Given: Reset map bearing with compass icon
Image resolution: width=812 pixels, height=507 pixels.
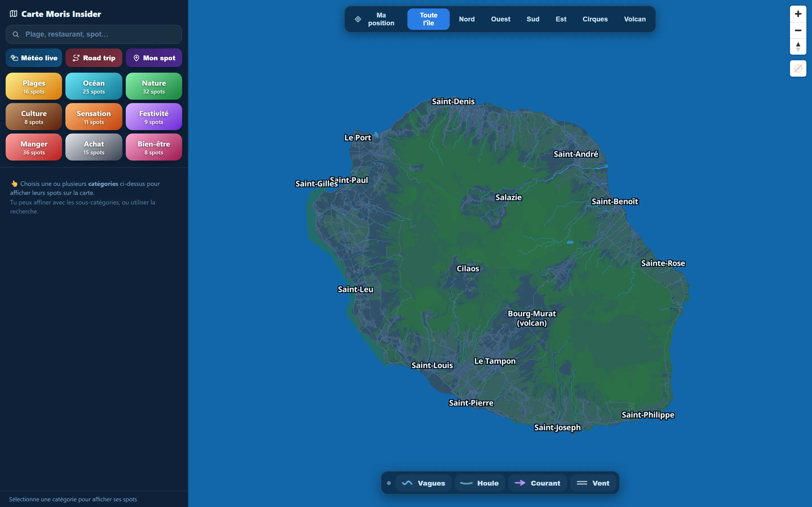Looking at the screenshot, I should 798,46.
